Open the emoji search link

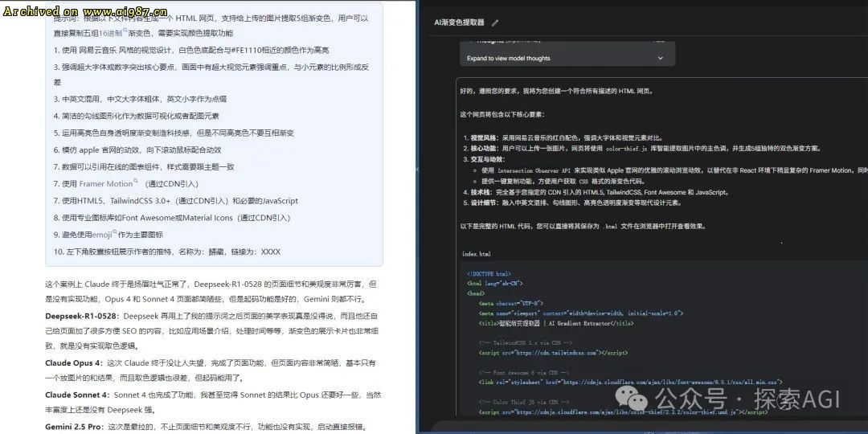[104, 235]
